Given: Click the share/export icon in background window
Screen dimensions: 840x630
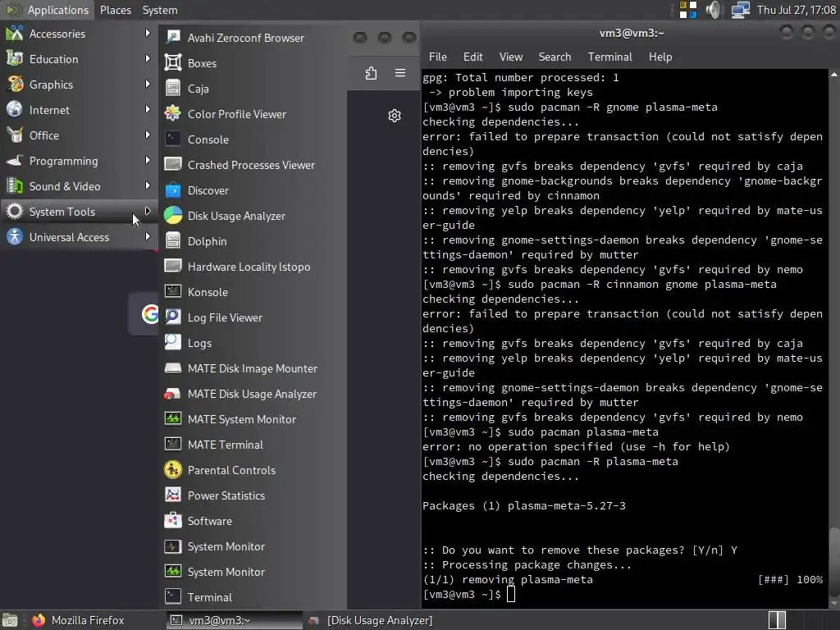Looking at the screenshot, I should (371, 73).
